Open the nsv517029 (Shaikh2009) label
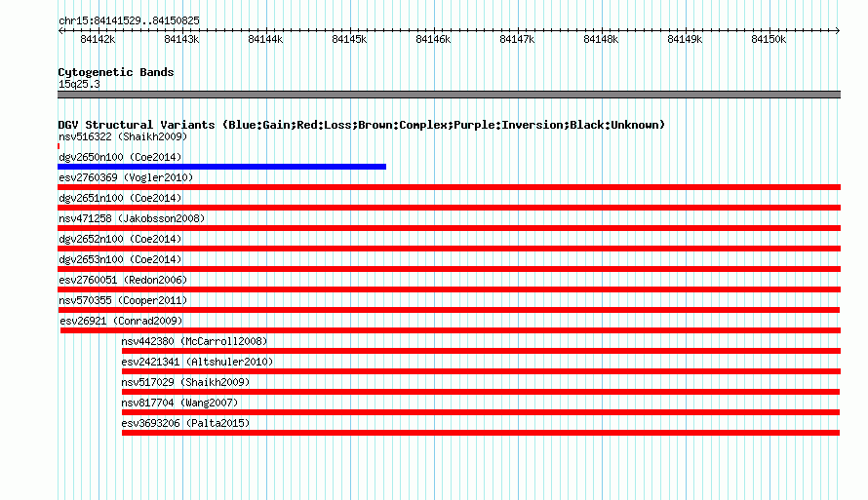This screenshot has width=868, height=500. (x=185, y=382)
